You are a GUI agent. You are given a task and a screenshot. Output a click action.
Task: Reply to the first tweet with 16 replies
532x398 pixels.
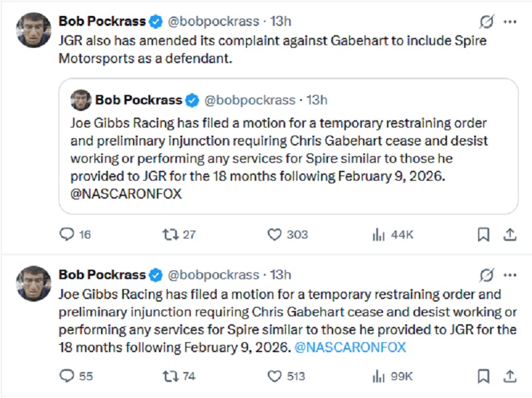[66, 234]
